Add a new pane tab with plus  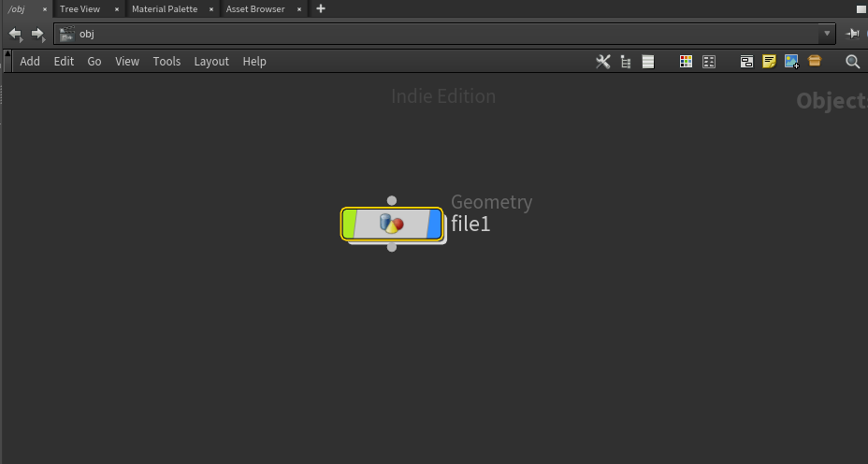tap(321, 8)
